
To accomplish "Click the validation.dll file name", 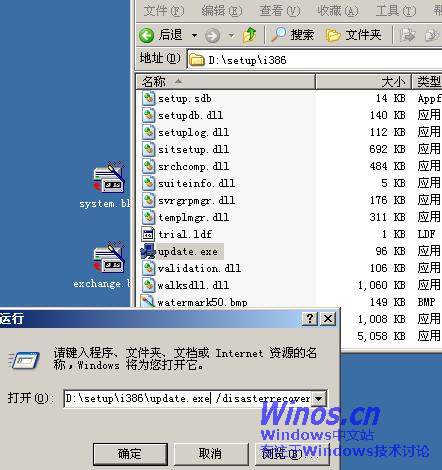I will coord(199,268).
